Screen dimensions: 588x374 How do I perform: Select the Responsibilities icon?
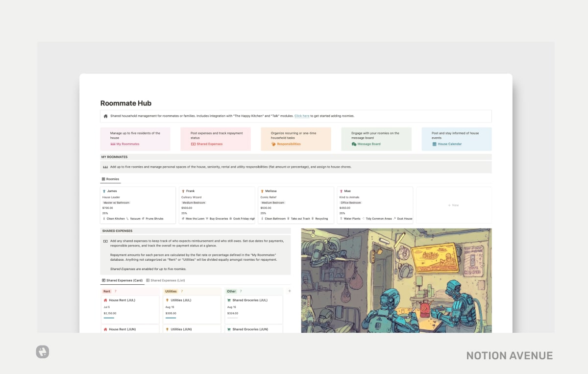(x=272, y=144)
